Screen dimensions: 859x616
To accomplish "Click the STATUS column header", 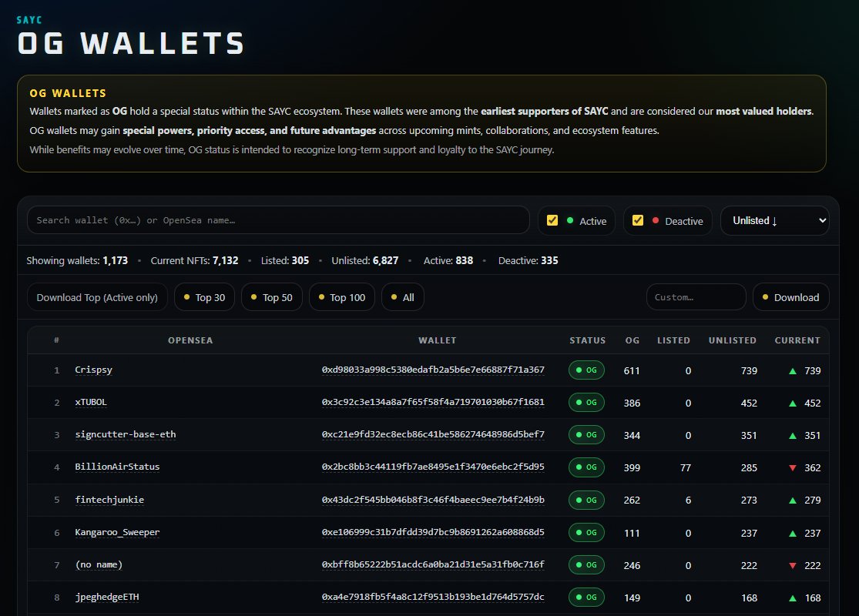I will tap(587, 340).
